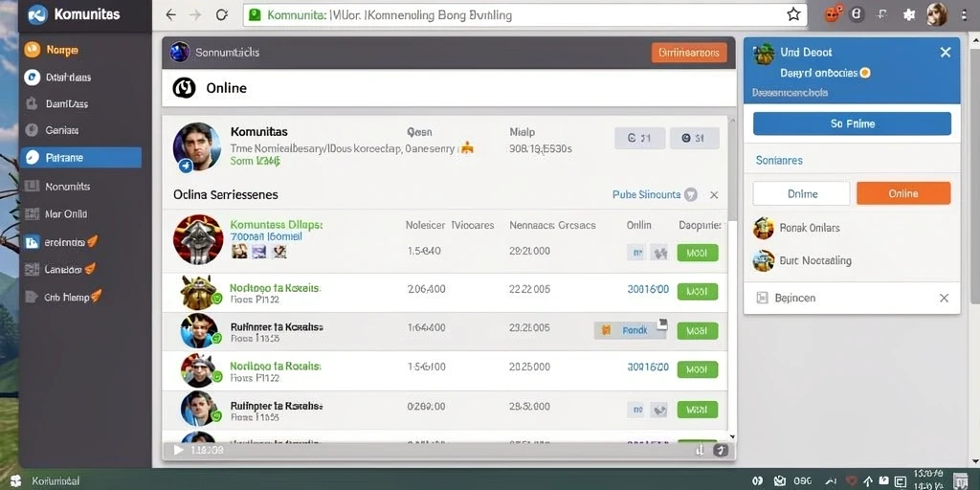
Task: Click the Rondk tag button
Action: (630, 330)
